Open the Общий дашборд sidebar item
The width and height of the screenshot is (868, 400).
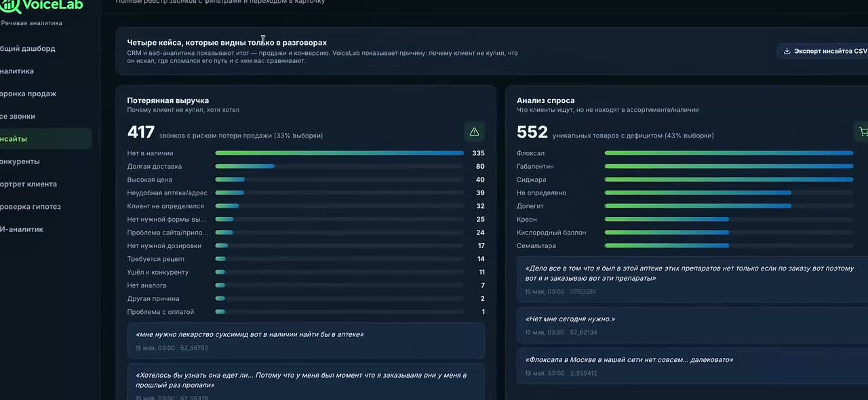28,49
